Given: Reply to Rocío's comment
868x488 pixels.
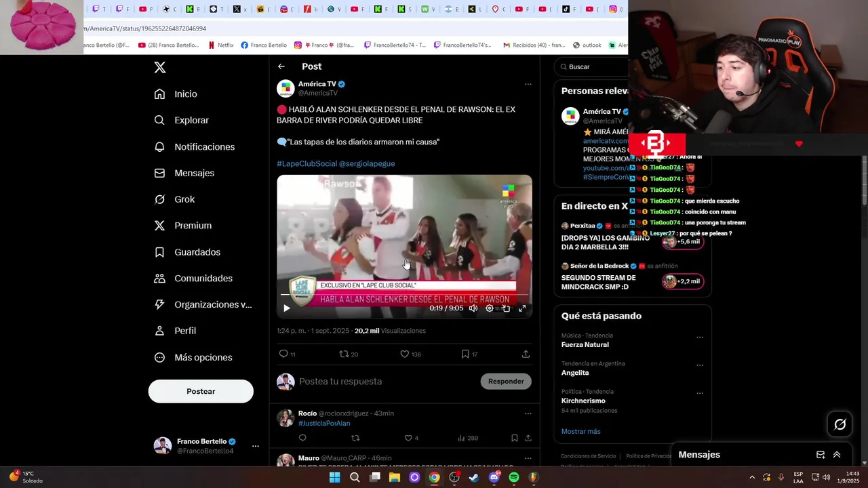Looking at the screenshot, I should tap(302, 439).
